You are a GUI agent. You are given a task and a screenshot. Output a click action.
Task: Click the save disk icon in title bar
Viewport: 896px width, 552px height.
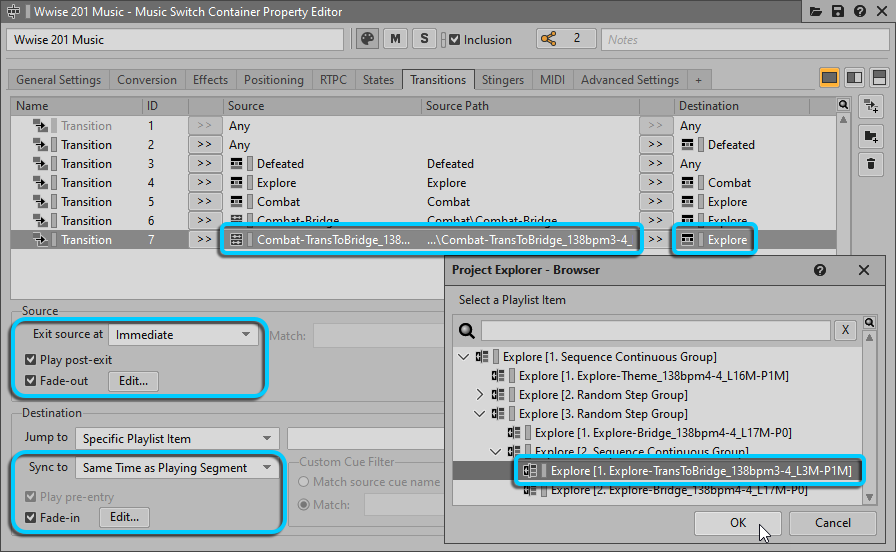point(838,11)
